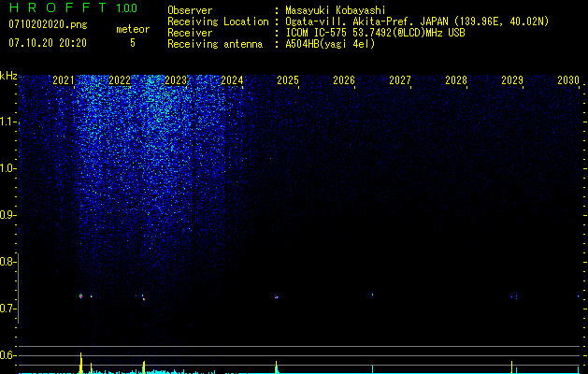Click the 0.9 kHz frequency label
Viewport: 588px width, 374px height.
point(7,215)
